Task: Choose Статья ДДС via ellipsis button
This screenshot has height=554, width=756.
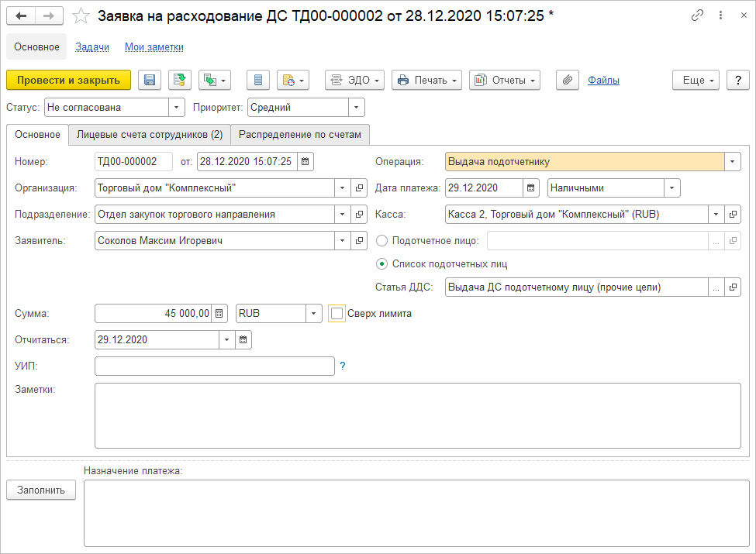Action: pos(716,287)
